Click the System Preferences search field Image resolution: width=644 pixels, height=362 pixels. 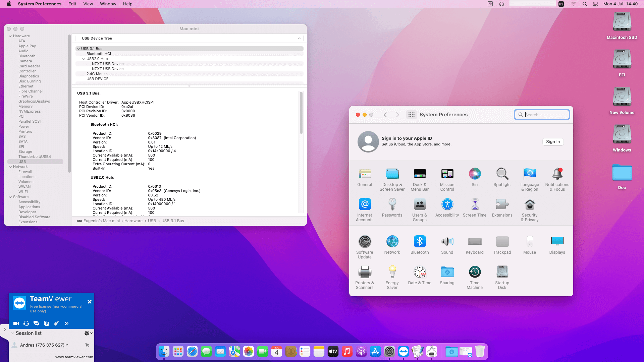point(542,115)
